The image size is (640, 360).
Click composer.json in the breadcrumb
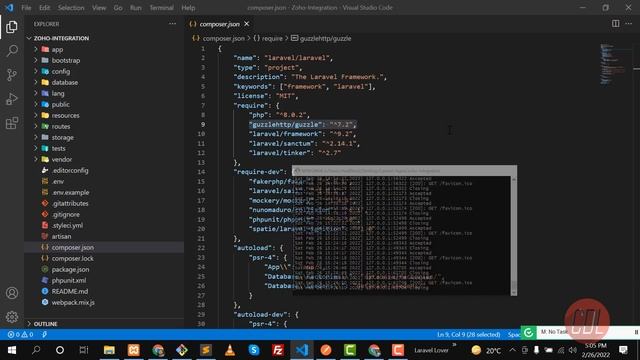(x=223, y=38)
